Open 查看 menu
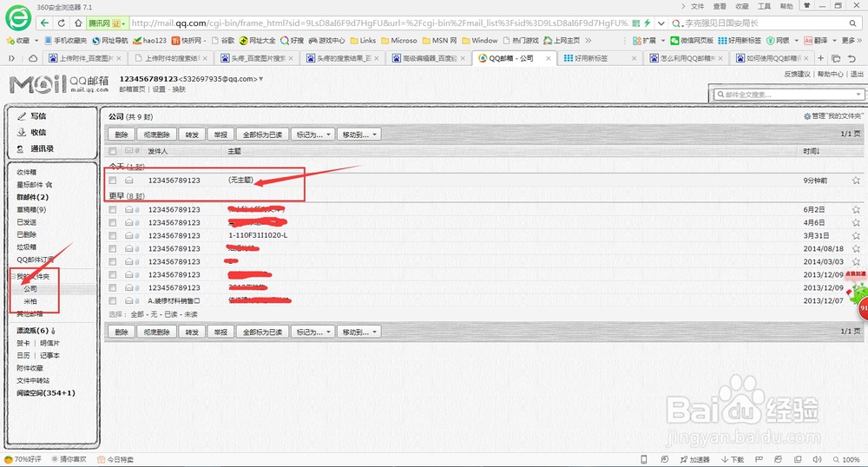The height and width of the screenshot is (467, 868). [720, 6]
